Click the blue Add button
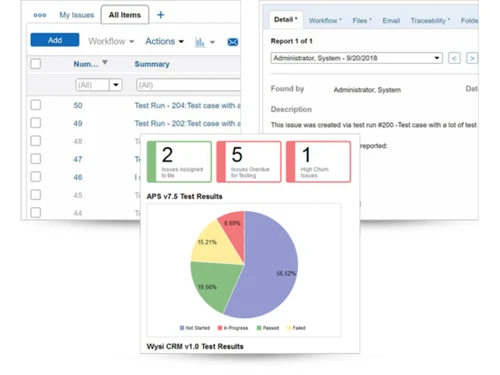This screenshot has height=375, width=500. point(55,40)
